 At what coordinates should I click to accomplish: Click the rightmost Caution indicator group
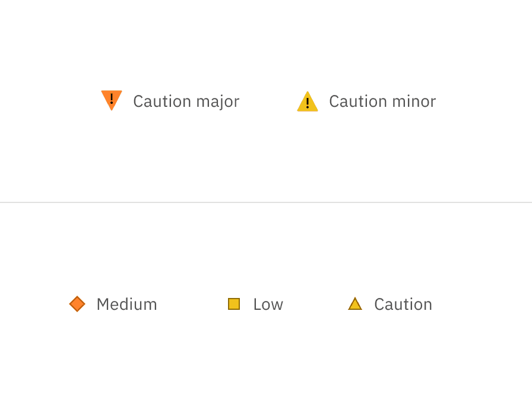click(389, 304)
